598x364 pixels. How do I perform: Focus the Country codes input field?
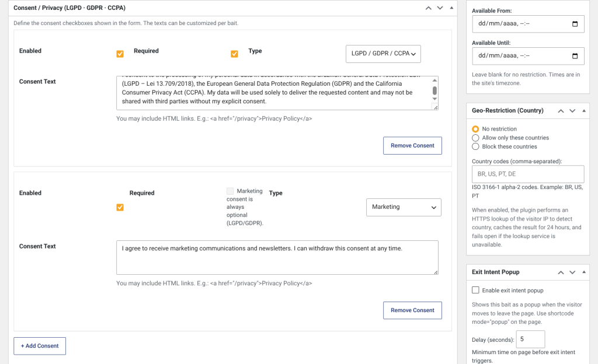pyautogui.click(x=528, y=174)
